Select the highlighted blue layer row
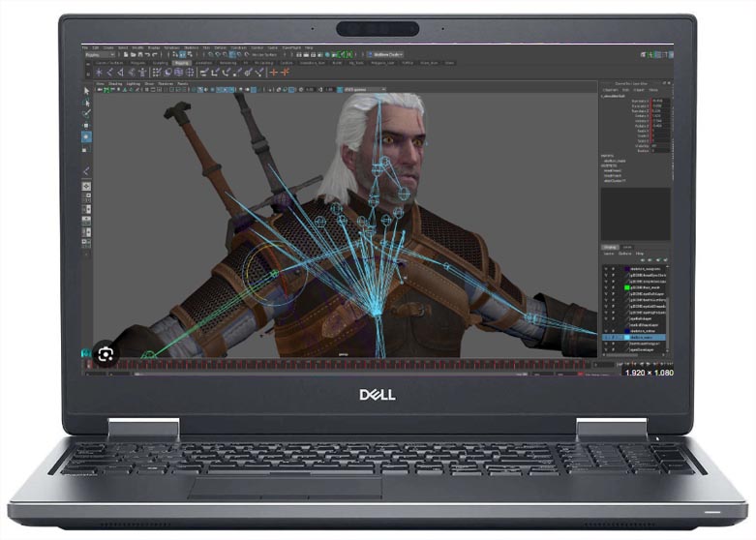Screen dimensions: 756x540 [634, 338]
